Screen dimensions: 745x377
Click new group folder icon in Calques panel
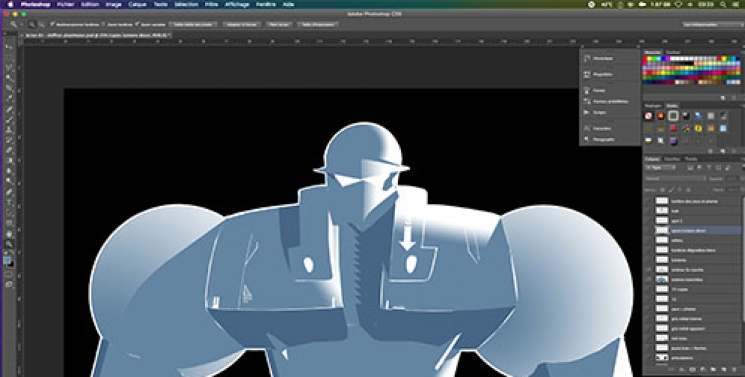point(714,369)
